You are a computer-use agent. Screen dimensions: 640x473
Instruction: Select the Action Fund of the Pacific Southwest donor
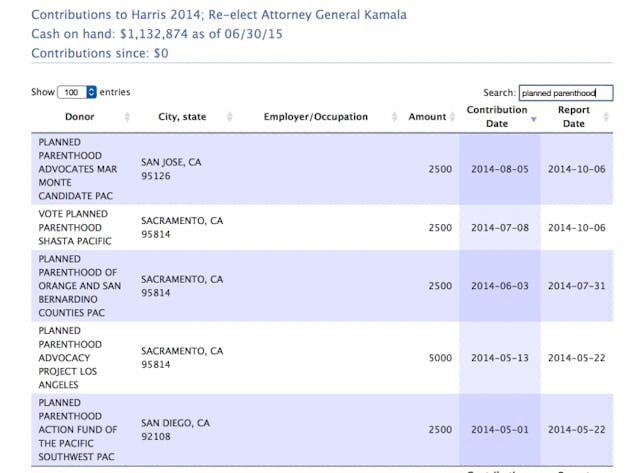pyautogui.click(x=80, y=429)
